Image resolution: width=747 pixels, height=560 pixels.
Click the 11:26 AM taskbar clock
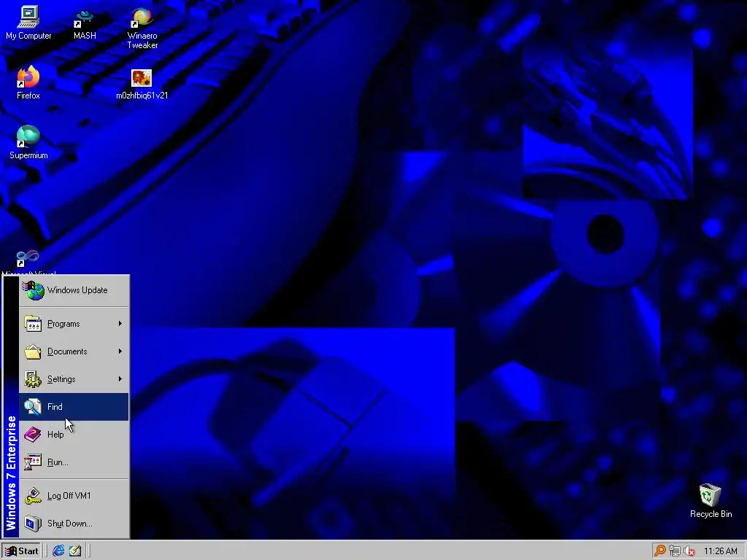tap(720, 551)
